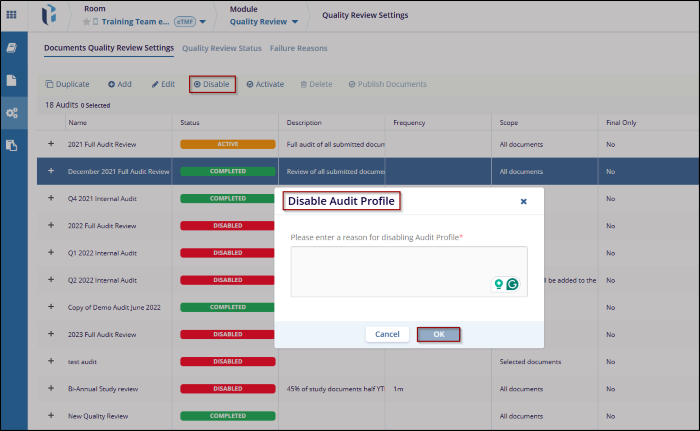Expand the Bi-Annual Study review row

tap(51, 387)
